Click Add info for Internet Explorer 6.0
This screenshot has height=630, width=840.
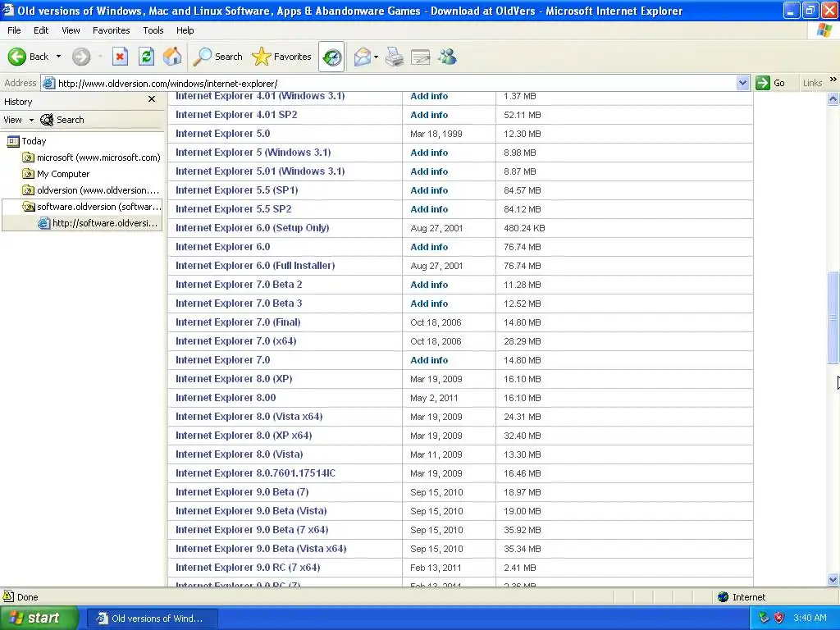click(x=429, y=247)
